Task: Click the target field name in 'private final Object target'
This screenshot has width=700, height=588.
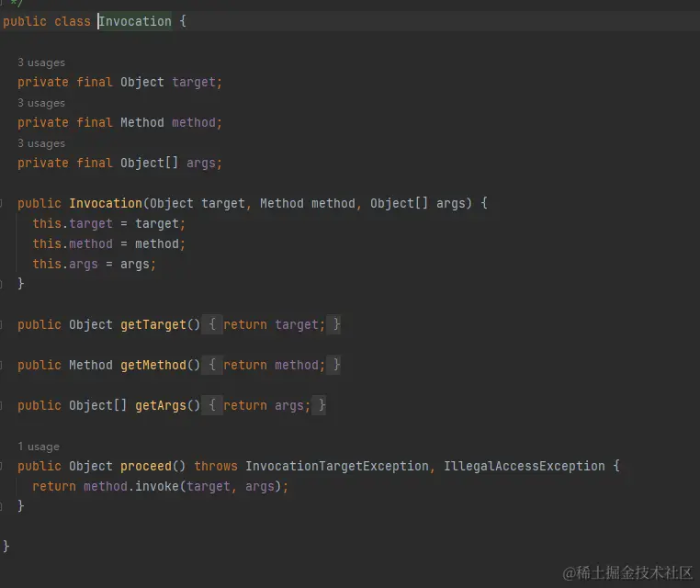Action: (x=194, y=82)
